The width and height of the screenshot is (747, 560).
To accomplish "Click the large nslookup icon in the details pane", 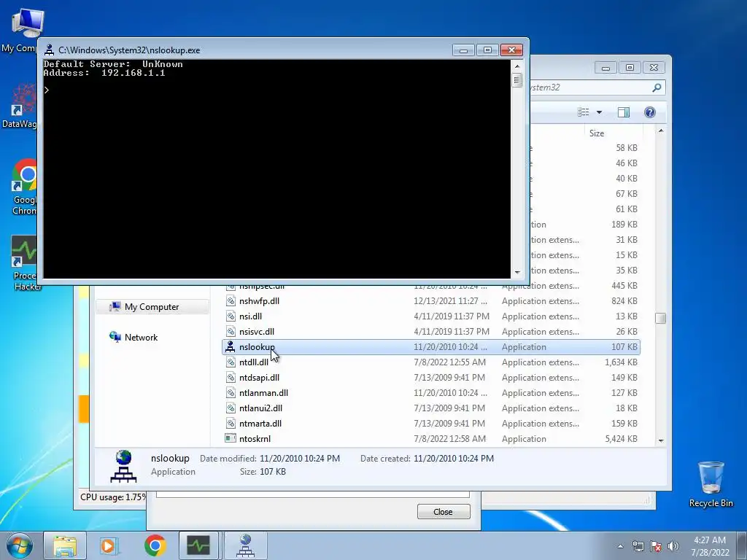I will coord(123,466).
